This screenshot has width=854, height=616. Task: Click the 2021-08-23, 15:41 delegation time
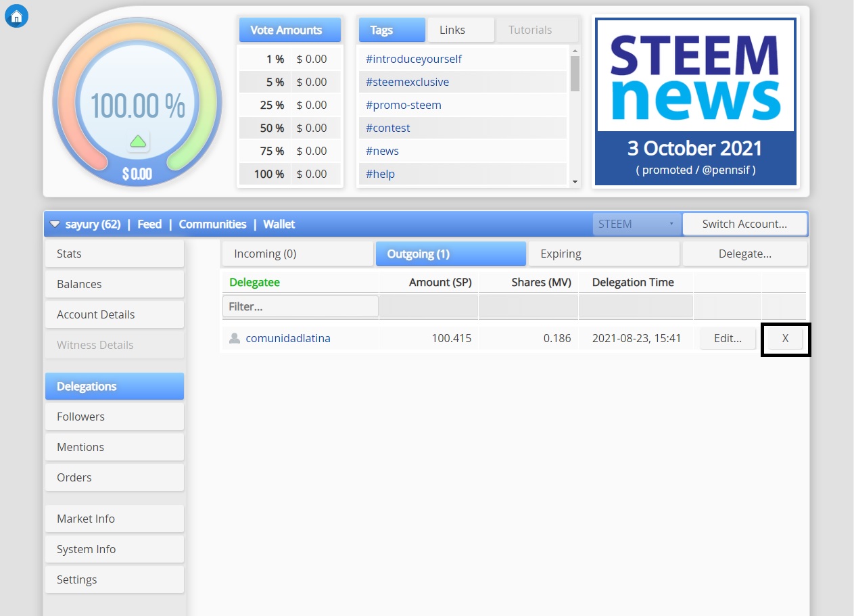[x=636, y=338]
